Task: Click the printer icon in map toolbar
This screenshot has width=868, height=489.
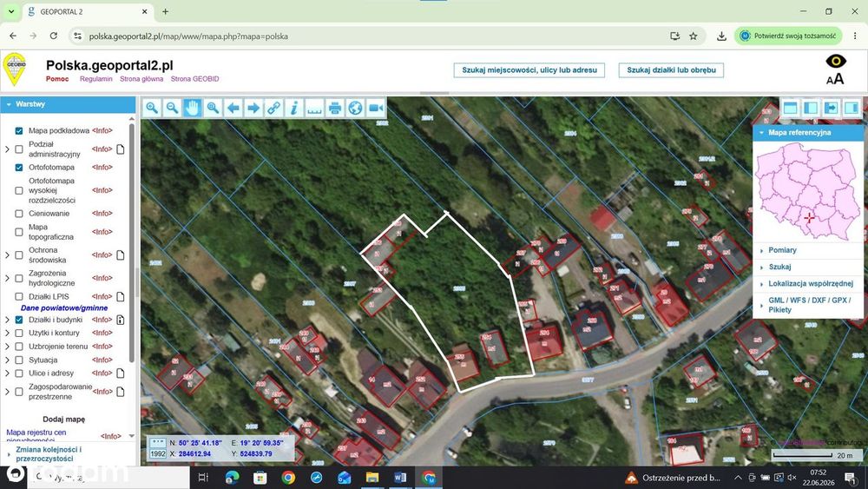Action: tap(335, 108)
